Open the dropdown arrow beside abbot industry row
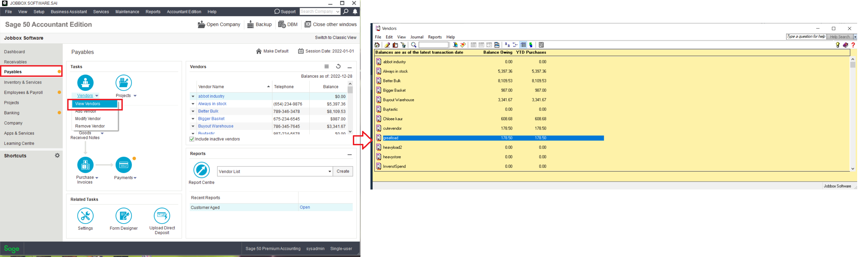 [193, 97]
